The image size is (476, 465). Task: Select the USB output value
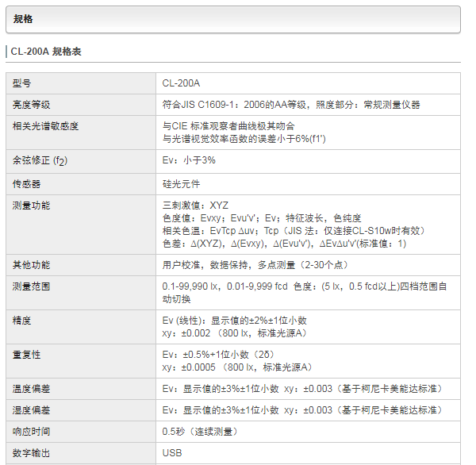tap(172, 453)
